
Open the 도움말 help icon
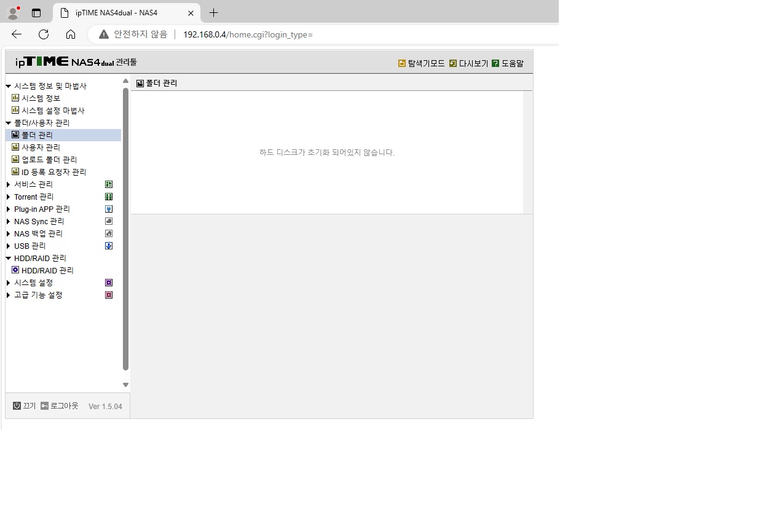tap(495, 63)
